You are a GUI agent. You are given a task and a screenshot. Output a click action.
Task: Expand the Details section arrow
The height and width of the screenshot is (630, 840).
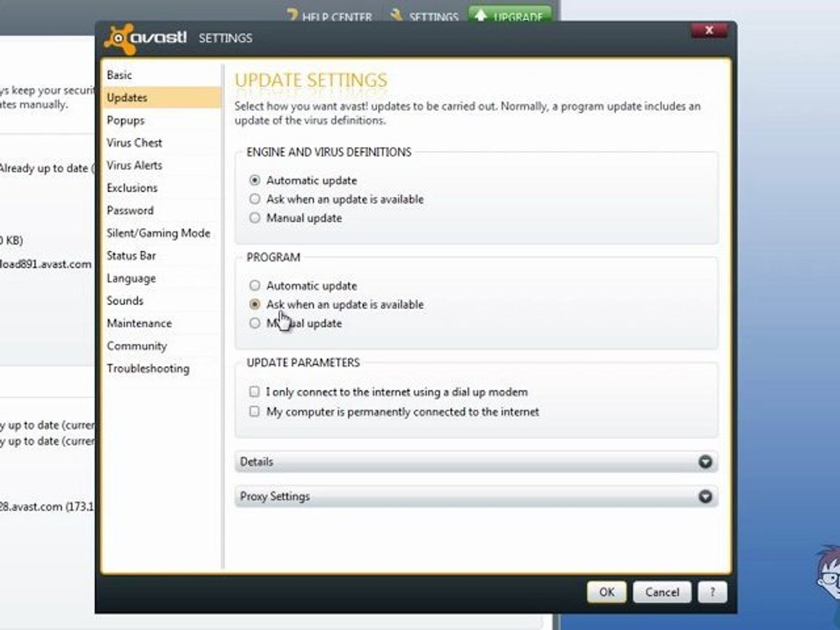click(705, 462)
